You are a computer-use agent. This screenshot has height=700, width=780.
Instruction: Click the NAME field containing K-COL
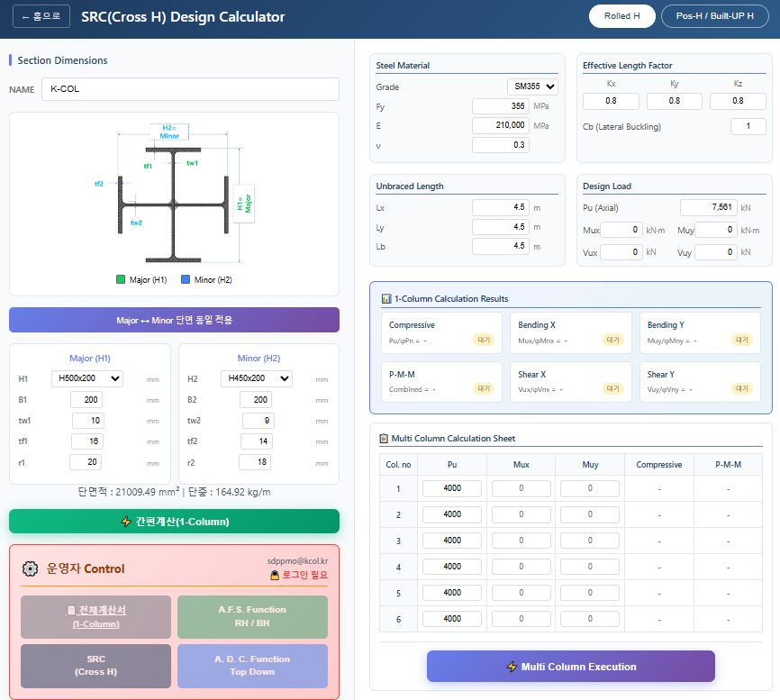189,89
